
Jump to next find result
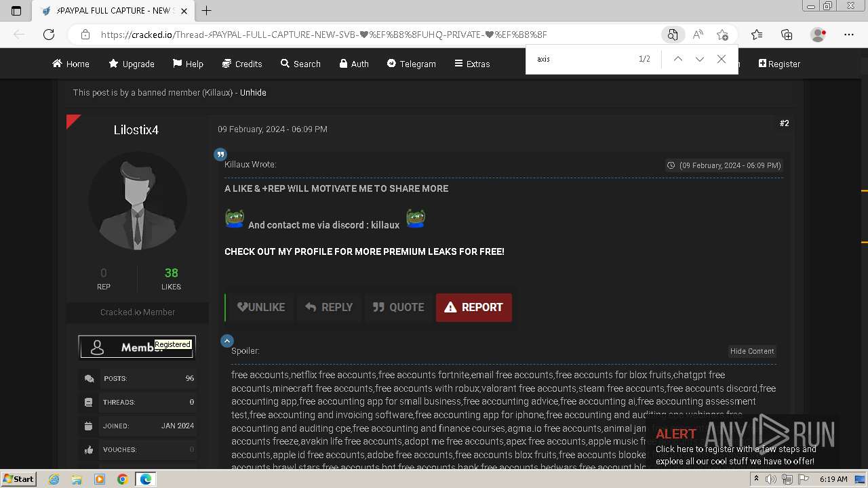coord(700,59)
